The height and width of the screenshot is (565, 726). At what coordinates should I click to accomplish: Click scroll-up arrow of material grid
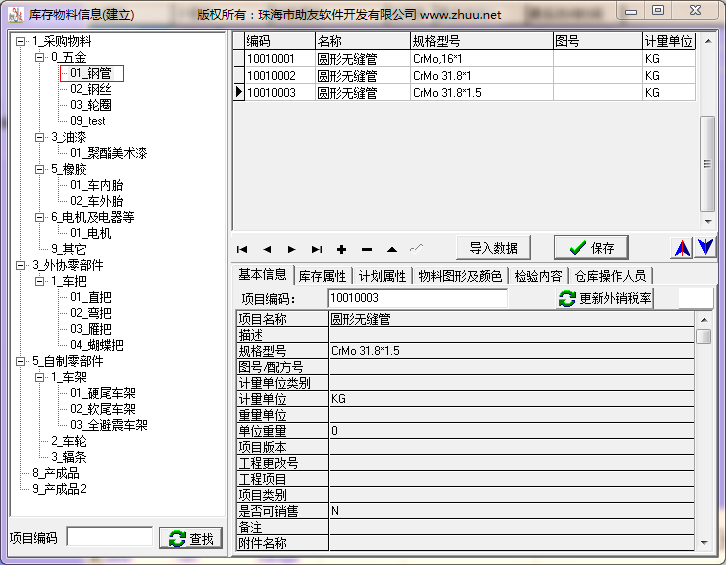click(x=707, y=41)
